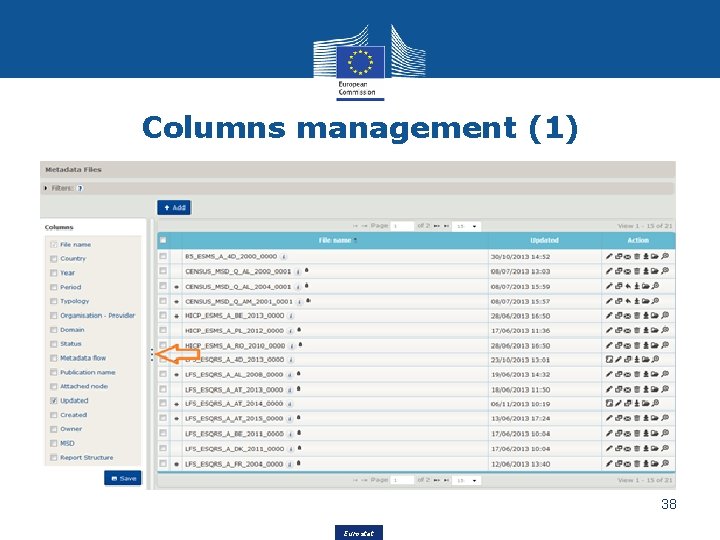Enable the Year column checkbox
The height and width of the screenshot is (540, 720).
[53, 273]
